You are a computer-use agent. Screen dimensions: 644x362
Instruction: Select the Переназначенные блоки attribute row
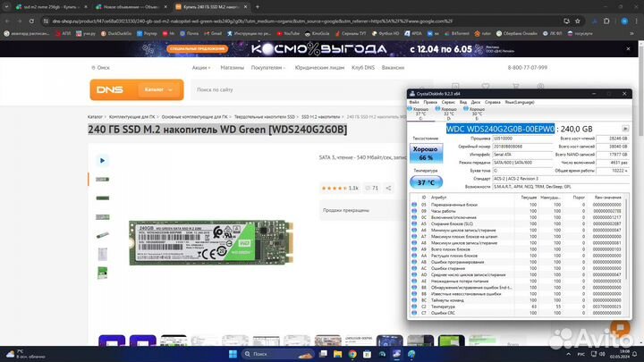point(518,205)
